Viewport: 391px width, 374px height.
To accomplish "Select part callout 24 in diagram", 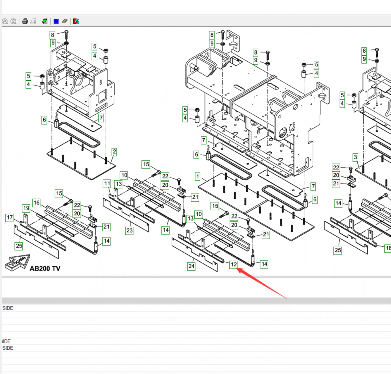I will (x=191, y=266).
